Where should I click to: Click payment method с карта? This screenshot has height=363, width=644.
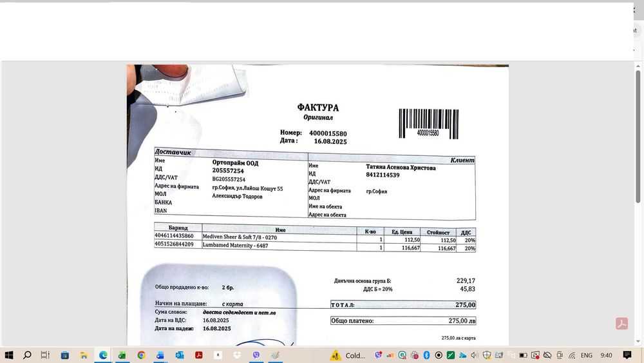[x=232, y=304]
